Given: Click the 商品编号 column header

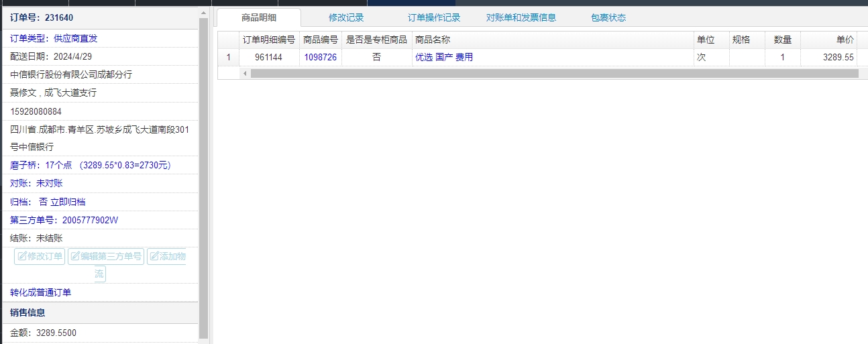Looking at the screenshot, I should click(x=321, y=40).
